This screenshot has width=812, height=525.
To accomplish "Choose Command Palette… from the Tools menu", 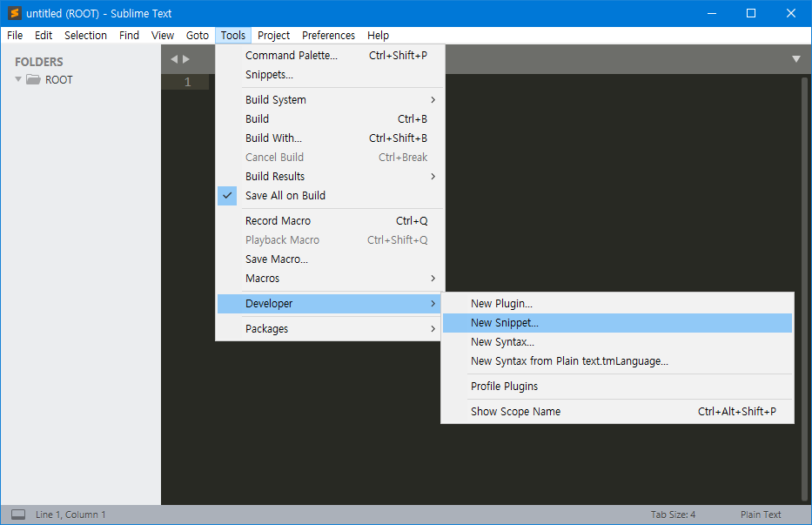I will tap(331, 56).
